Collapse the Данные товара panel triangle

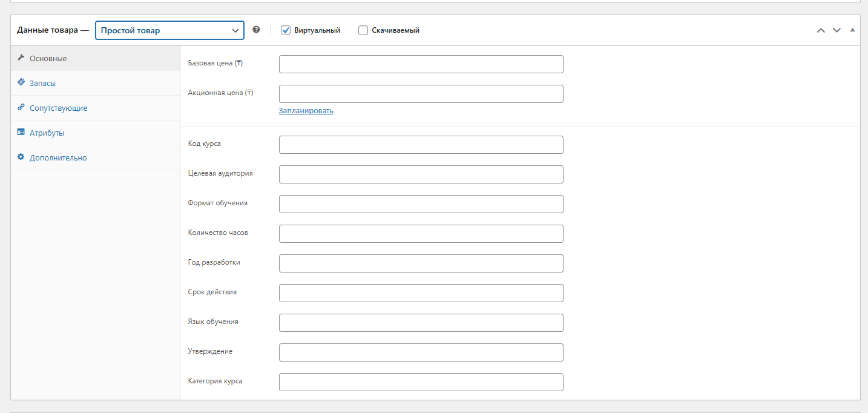click(x=852, y=30)
